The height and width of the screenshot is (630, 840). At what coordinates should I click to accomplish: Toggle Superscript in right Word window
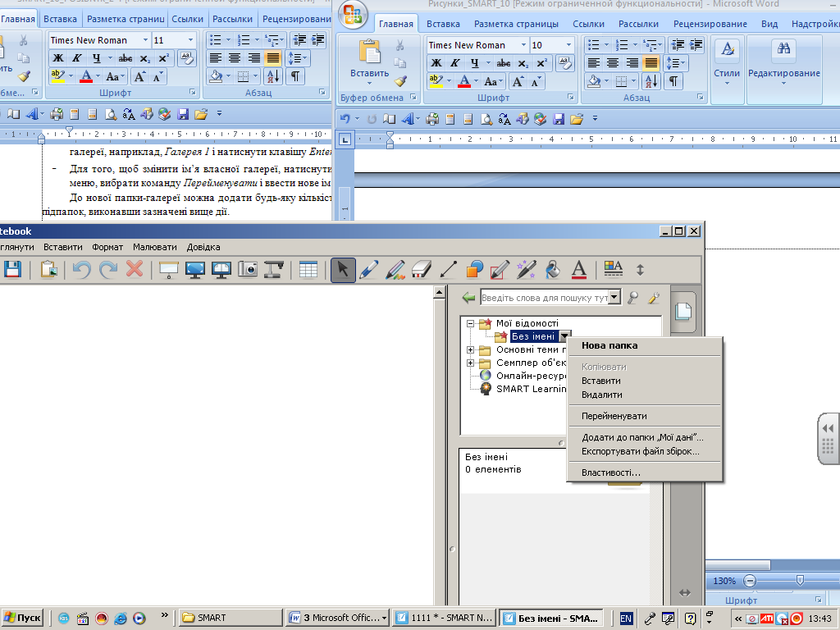point(541,63)
